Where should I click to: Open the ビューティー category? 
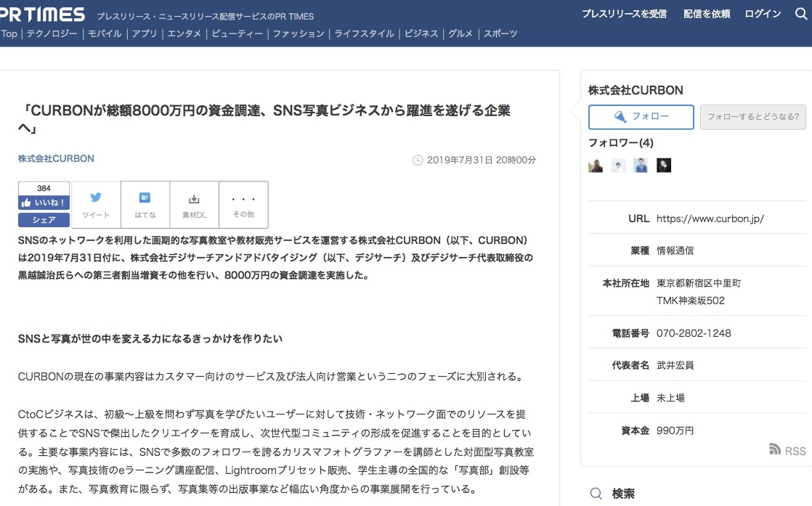coord(237,33)
